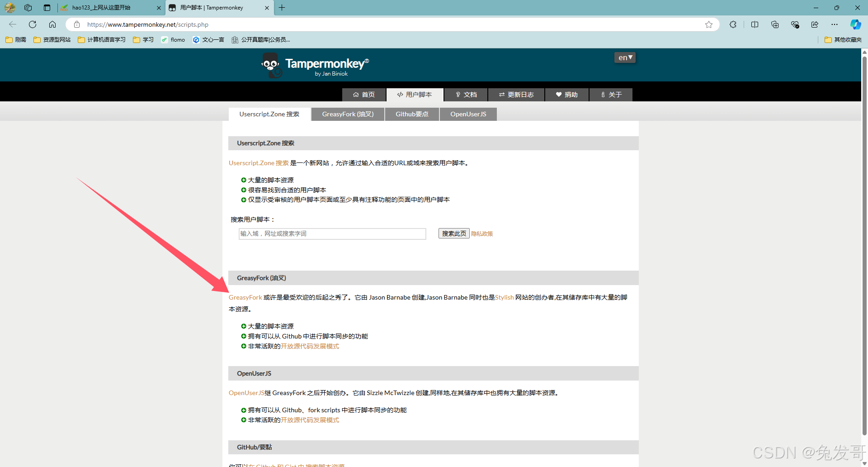This screenshot has width=868, height=467.
Task: Open the 捐助 nav item
Action: click(x=567, y=95)
